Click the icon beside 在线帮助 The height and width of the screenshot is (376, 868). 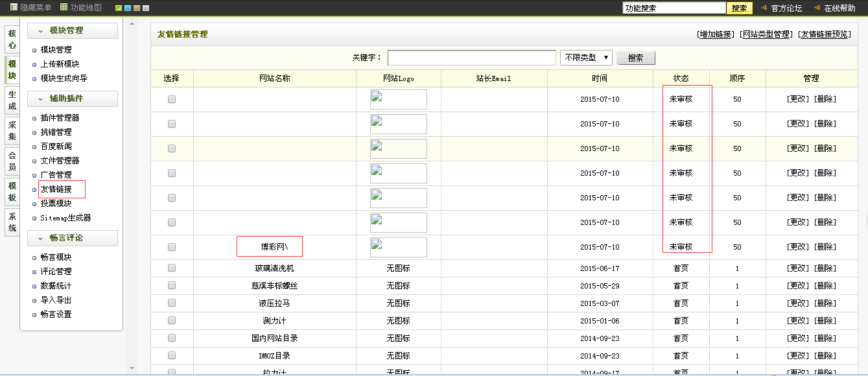tap(817, 8)
